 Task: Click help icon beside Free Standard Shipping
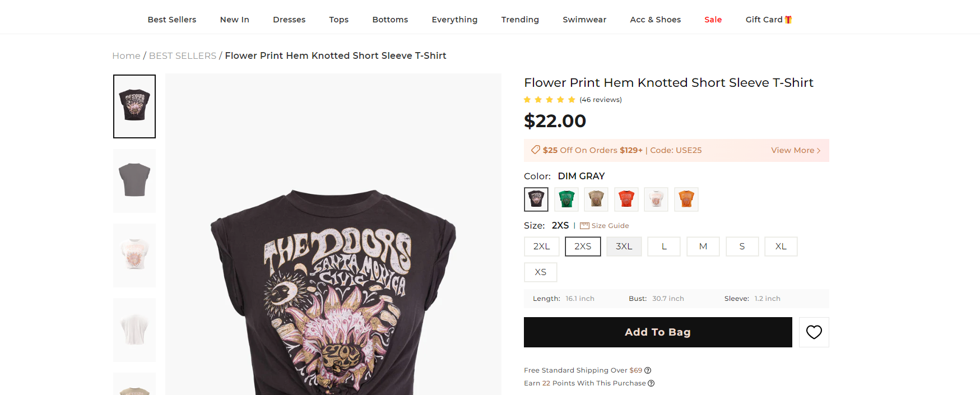tap(648, 370)
